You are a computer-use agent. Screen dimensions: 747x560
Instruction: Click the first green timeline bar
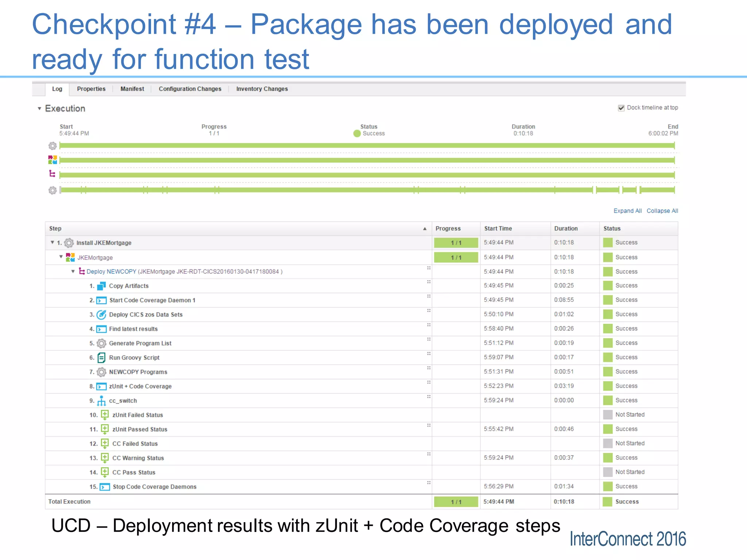pos(367,146)
